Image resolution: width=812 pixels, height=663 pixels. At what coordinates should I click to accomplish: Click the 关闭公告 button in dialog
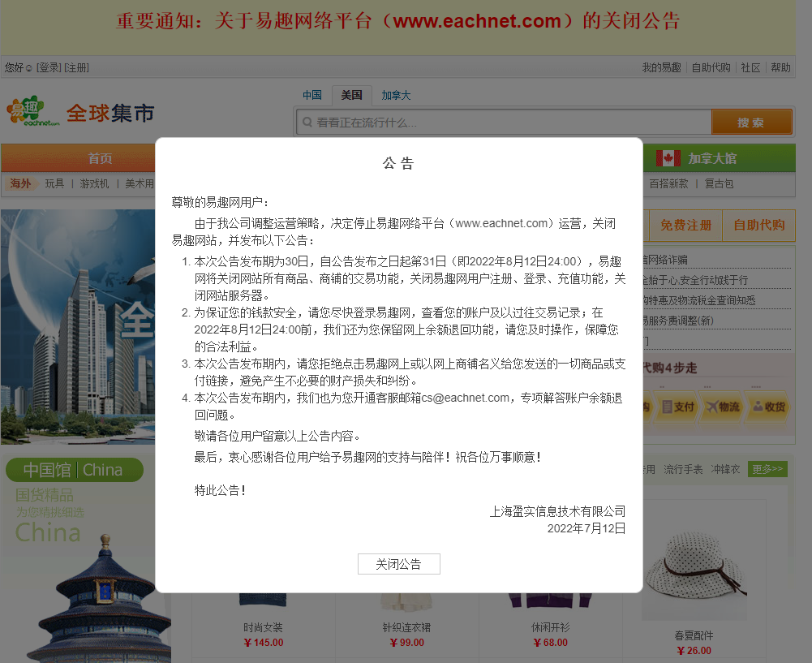399,564
